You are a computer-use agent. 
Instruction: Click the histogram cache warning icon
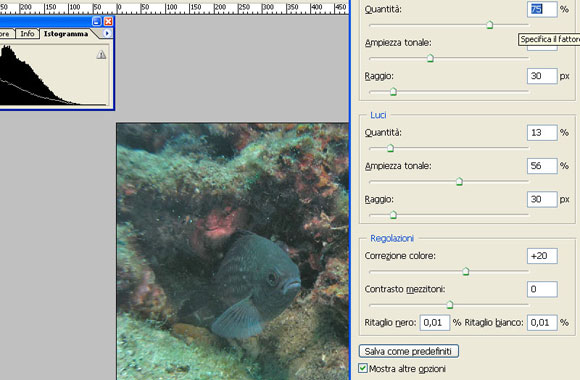click(x=101, y=55)
